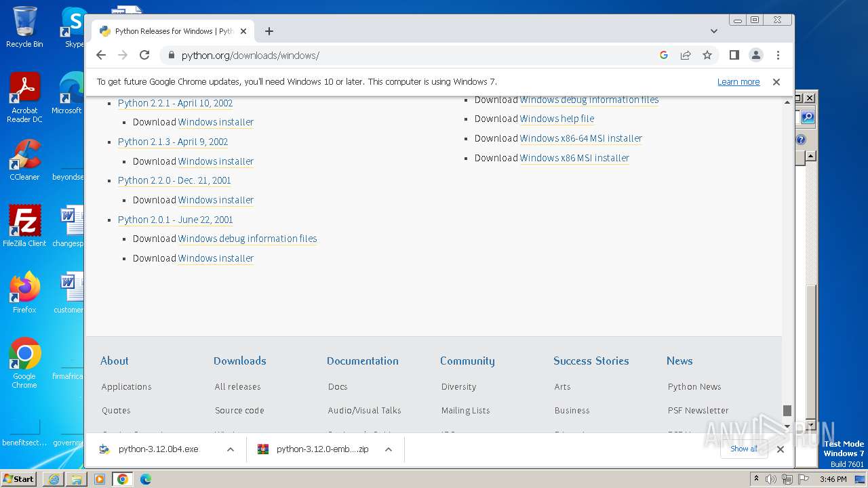Open Applications link in footer
This screenshot has width=868, height=488.
point(127,386)
